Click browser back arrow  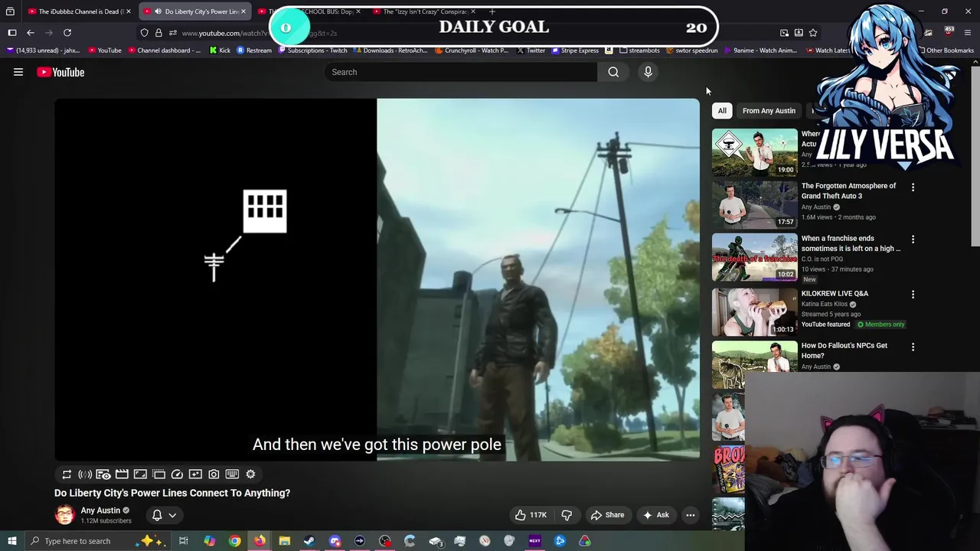tap(31, 33)
